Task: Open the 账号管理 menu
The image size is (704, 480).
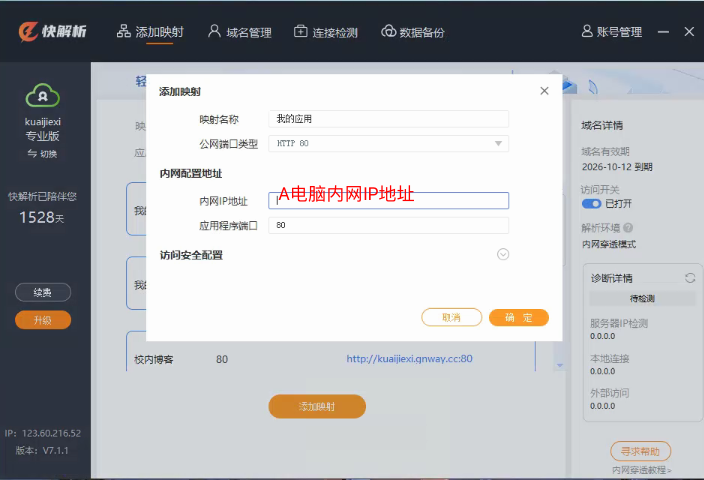Action: tap(610, 32)
